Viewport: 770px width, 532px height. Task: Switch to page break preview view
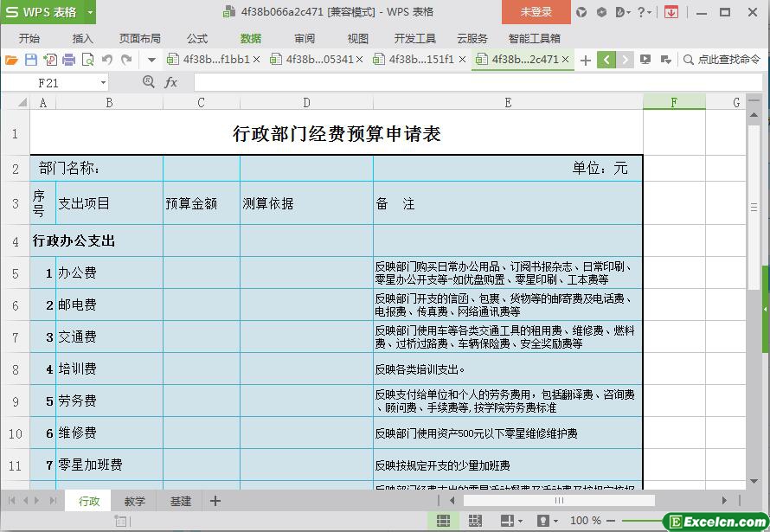[475, 521]
